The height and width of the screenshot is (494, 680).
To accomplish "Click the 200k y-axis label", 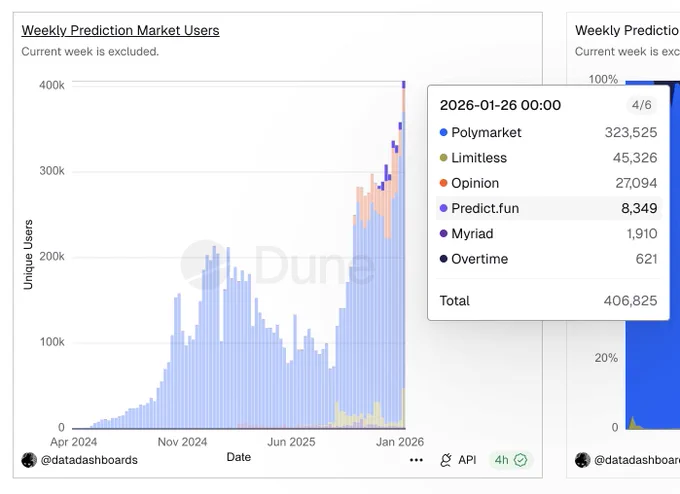I will (x=52, y=256).
